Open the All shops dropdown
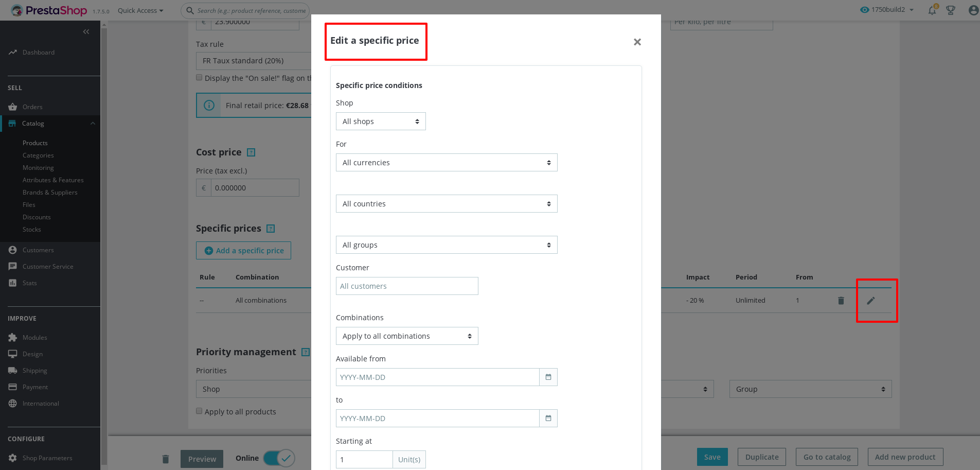This screenshot has width=980, height=470. click(x=381, y=121)
